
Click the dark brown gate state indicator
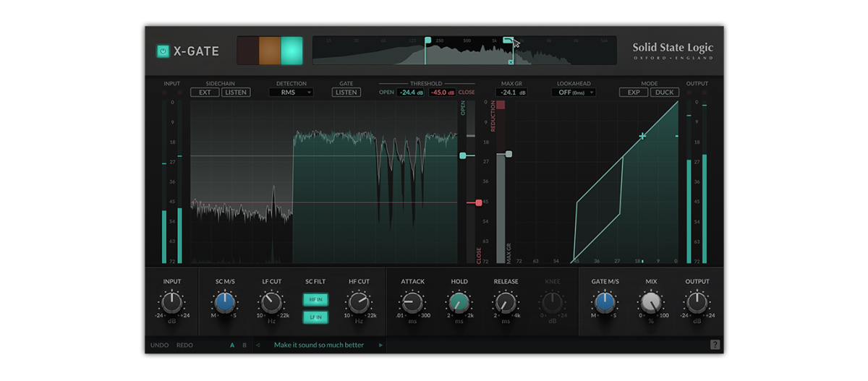click(247, 51)
